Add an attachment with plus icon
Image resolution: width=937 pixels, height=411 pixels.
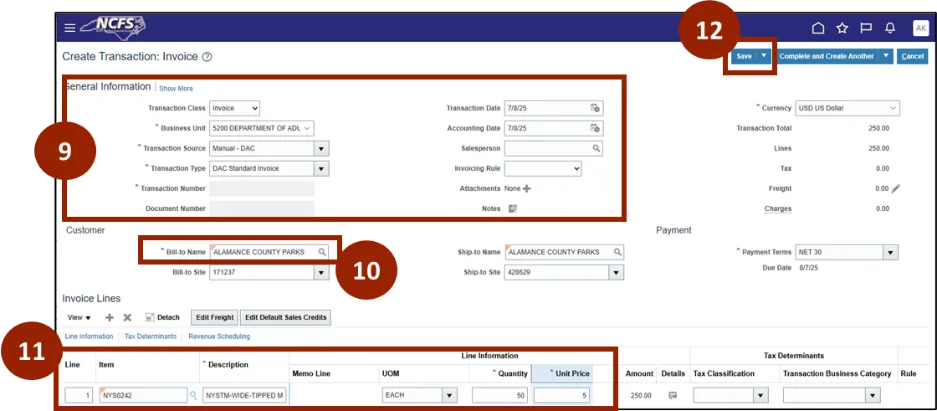point(526,188)
